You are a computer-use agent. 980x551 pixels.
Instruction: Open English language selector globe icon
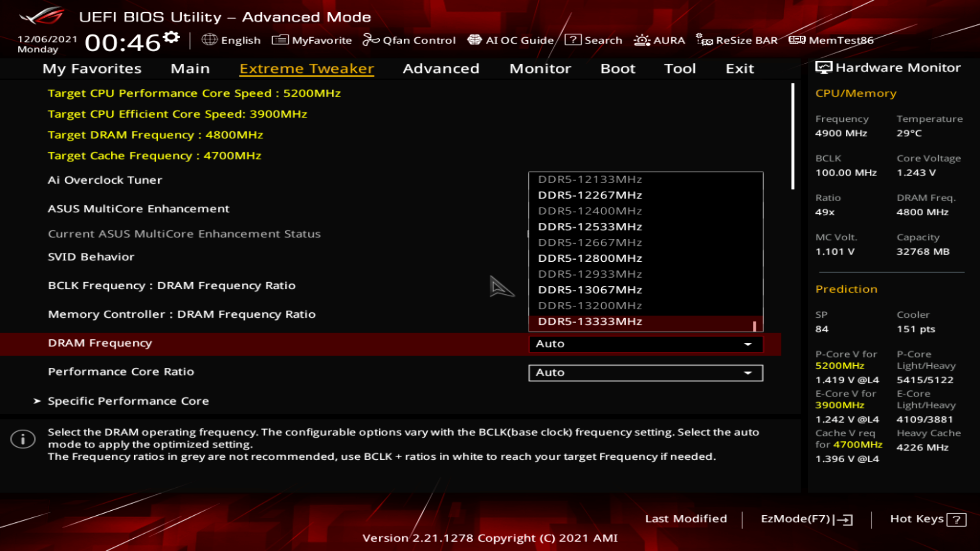pos(209,40)
